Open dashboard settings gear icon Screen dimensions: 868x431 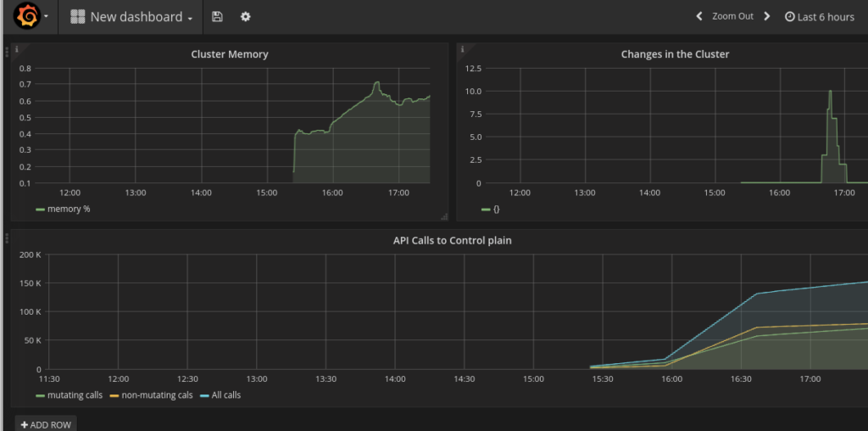coord(246,17)
